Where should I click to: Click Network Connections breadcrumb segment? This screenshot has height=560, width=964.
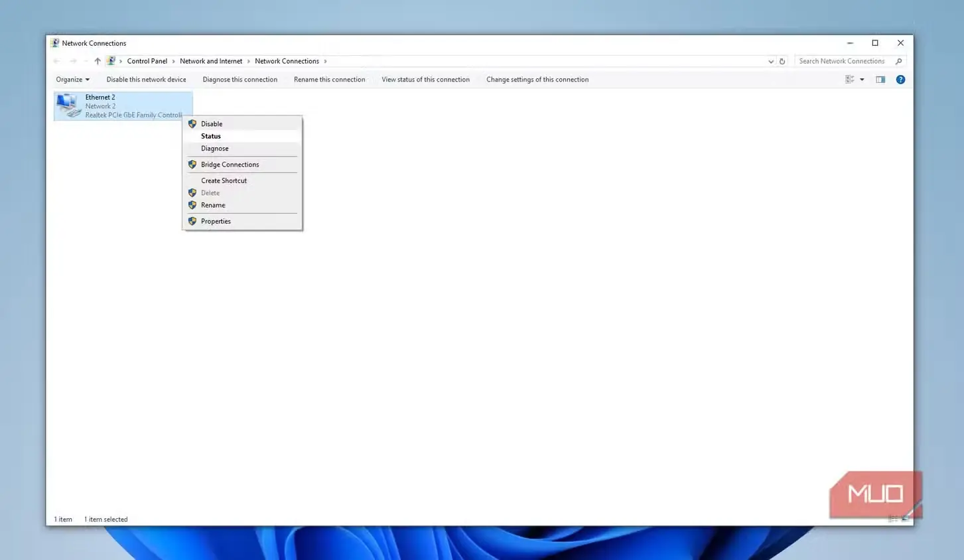pyautogui.click(x=287, y=61)
